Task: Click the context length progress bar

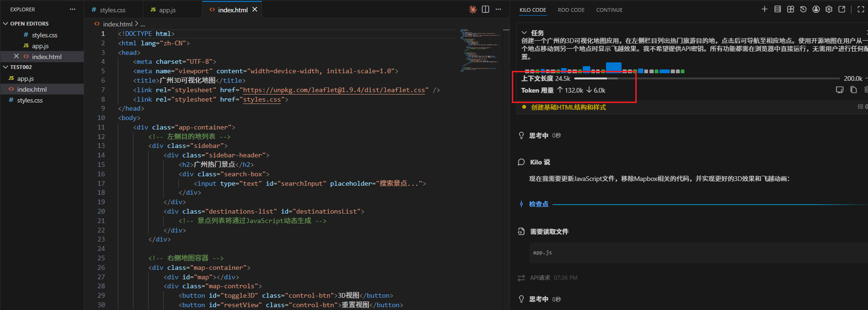Action: (707, 78)
